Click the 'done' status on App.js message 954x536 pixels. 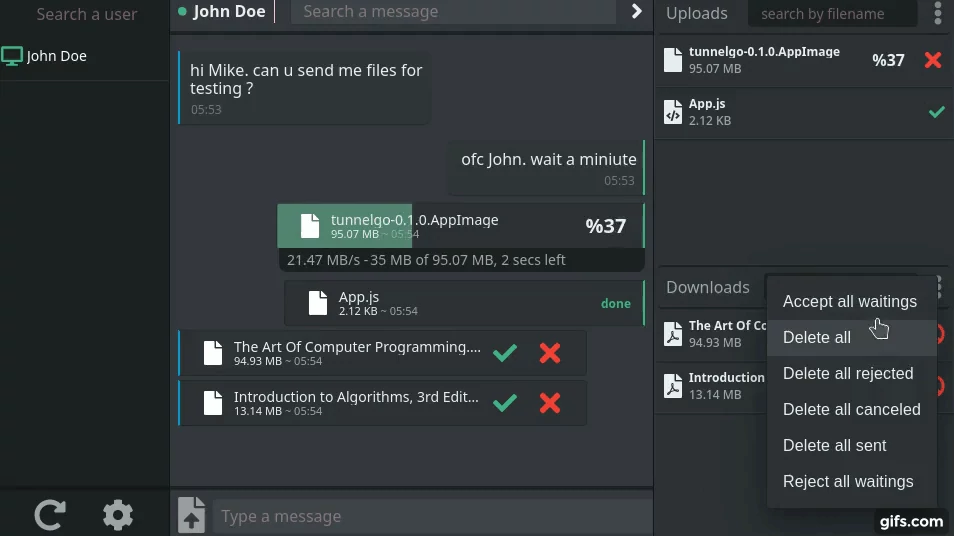pyautogui.click(x=616, y=304)
